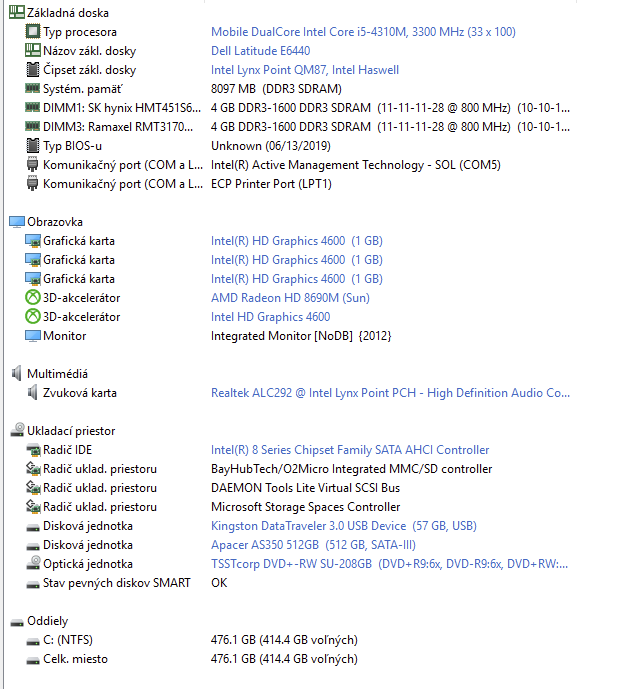Viewport: 641px width, 689px height.
Task: Click the Základná doska motherboard section icon
Action: pos(17,12)
